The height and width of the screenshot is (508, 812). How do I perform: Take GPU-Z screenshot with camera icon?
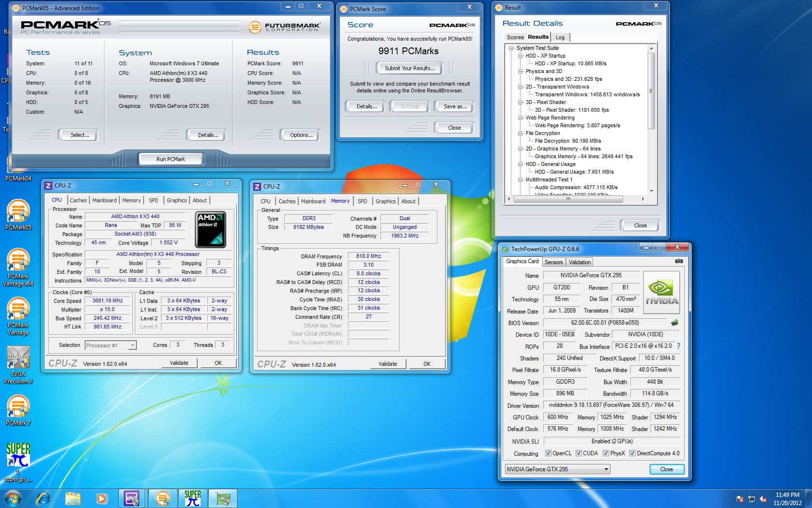point(679,261)
